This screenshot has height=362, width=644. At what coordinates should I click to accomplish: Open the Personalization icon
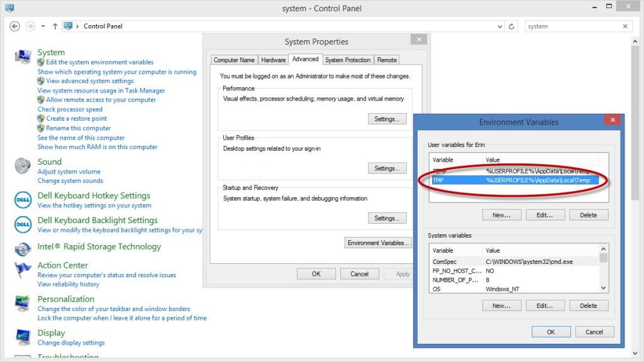click(23, 302)
